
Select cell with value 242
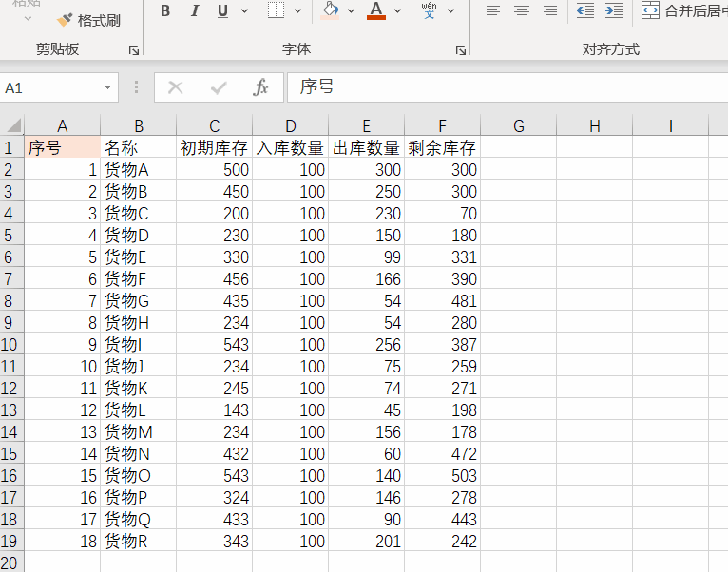point(443,542)
